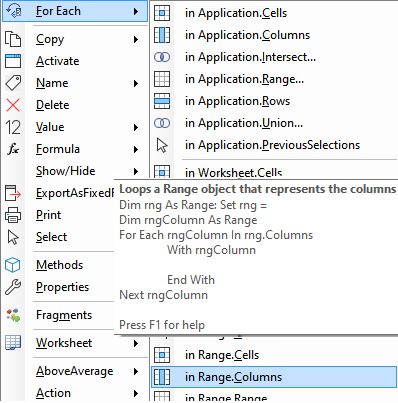Click the Activate window icon
Viewport: 398px width, 403px height.
(x=13, y=61)
